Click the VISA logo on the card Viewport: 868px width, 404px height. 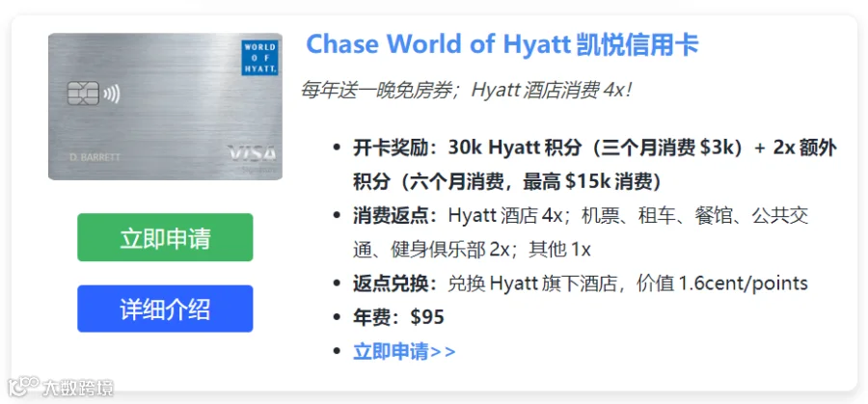[252, 153]
